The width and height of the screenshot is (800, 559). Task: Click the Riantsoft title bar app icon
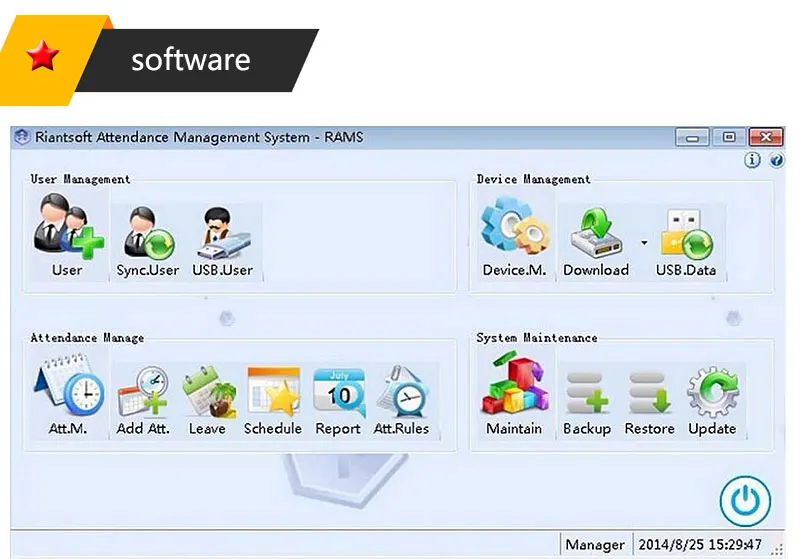pos(22,137)
